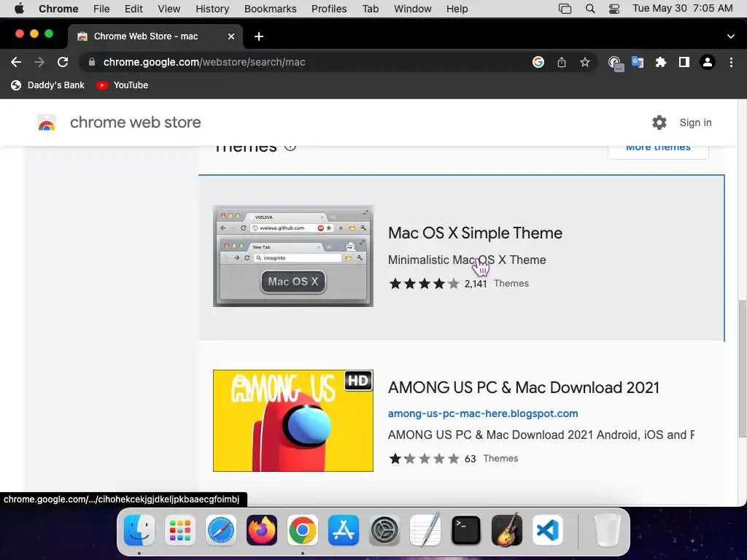Click the info icon beside Themes heading

(x=290, y=146)
